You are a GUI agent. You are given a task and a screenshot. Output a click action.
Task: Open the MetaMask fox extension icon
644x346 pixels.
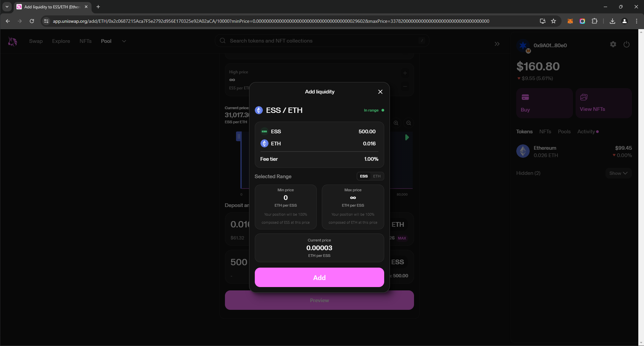pos(570,21)
